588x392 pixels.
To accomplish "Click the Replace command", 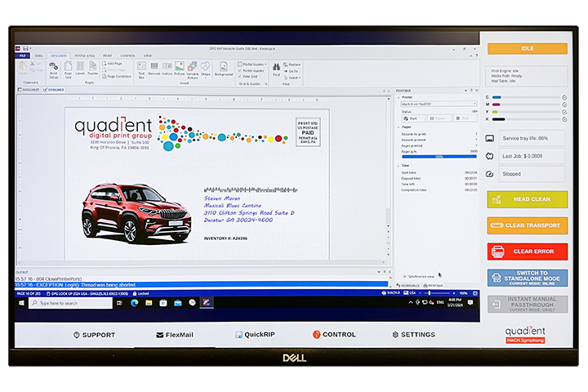I will point(292,65).
